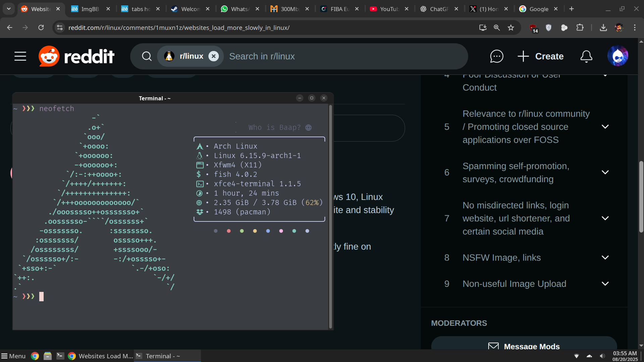Click the Terminal window vertical scrollbar
644x362 pixels.
coord(331,216)
